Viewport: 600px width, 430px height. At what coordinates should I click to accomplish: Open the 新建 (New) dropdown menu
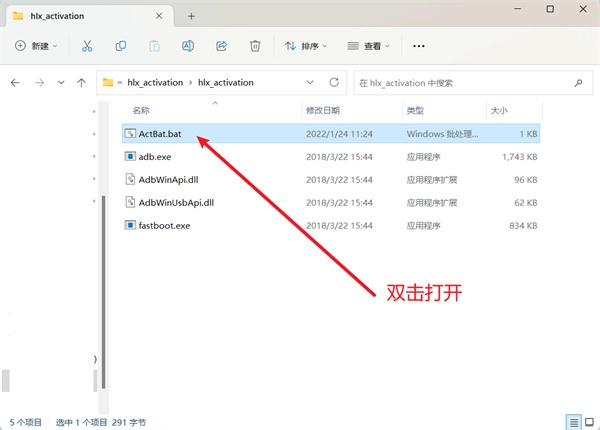pyautogui.click(x=36, y=46)
